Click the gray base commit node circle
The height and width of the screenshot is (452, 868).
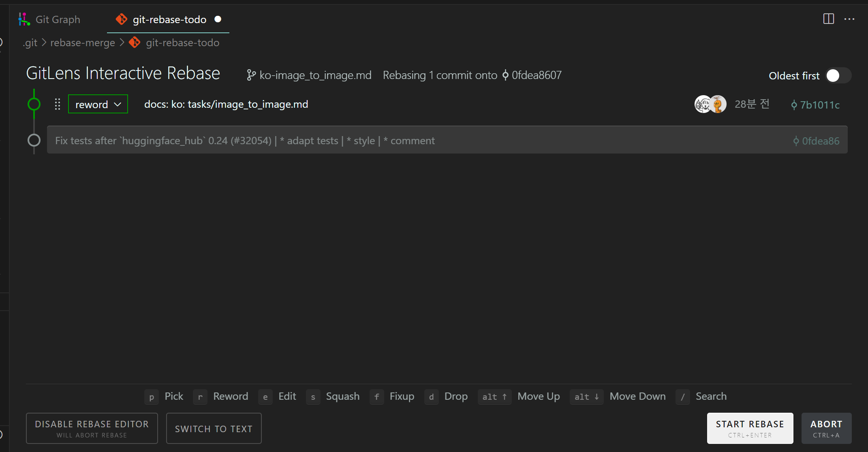coord(34,140)
